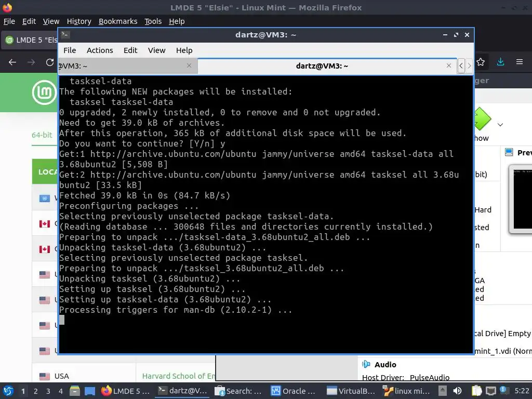Open the terminal Edit menu
The image size is (532, 399).
[130, 50]
